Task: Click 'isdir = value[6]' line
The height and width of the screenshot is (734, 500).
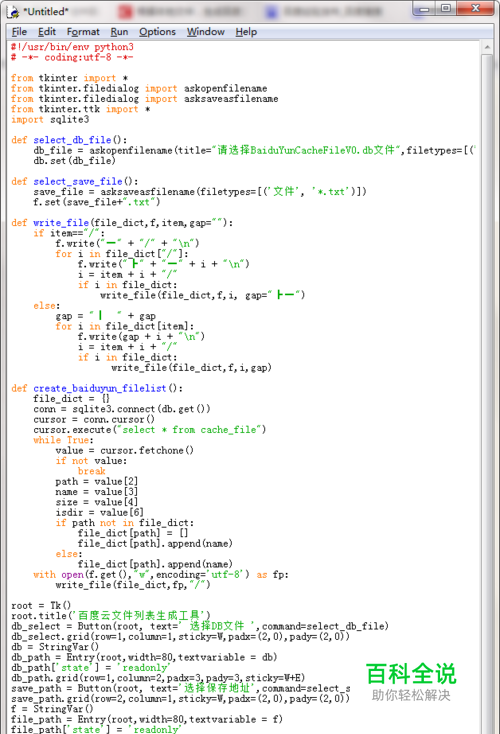Action: tap(100, 512)
